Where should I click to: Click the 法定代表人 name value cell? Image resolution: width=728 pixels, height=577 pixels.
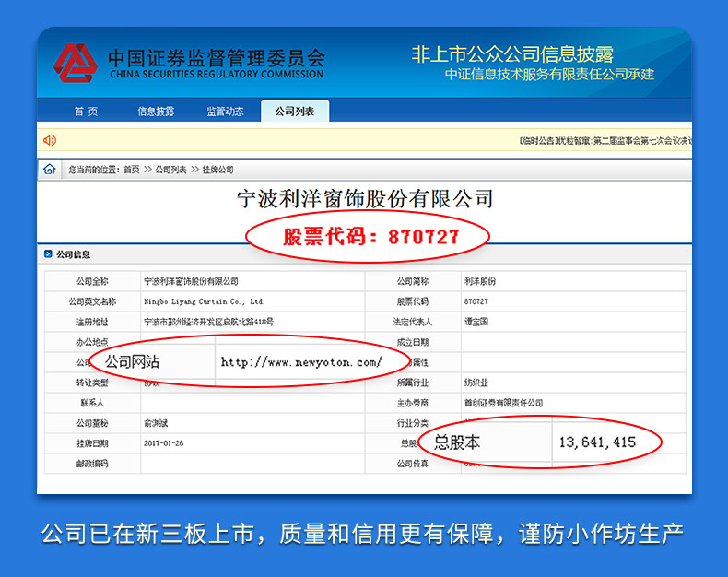[x=573, y=322]
